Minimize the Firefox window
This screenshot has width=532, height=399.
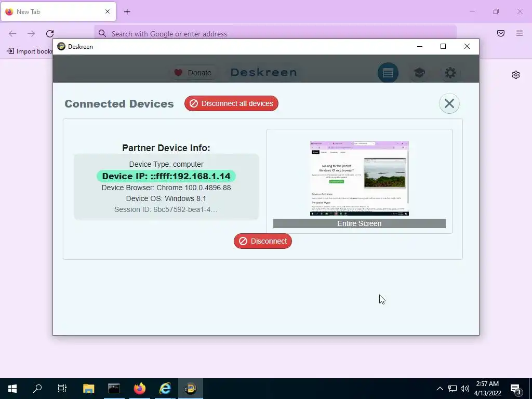pyautogui.click(x=472, y=11)
